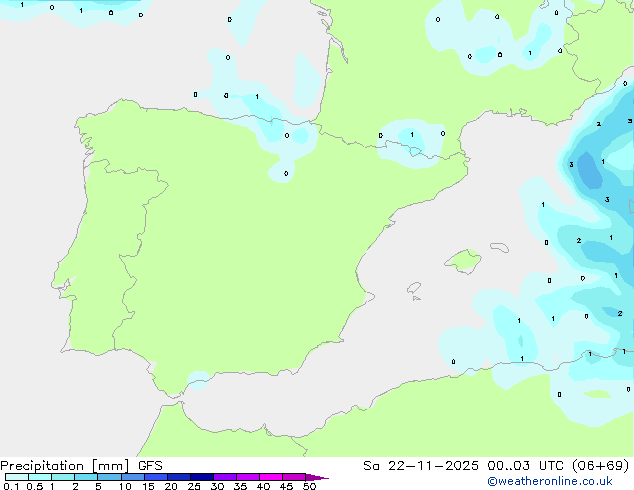
Task: Click the green Mallorca island on the map
Action: pos(463,262)
